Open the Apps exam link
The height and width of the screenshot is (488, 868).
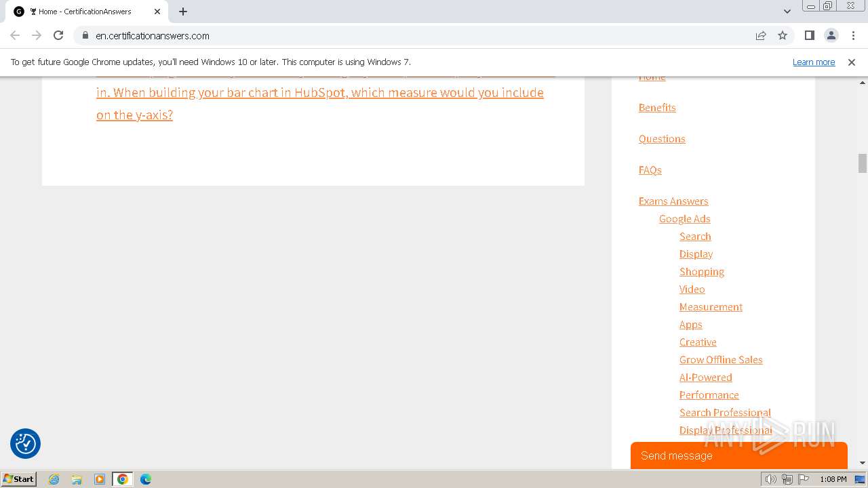pos(691,324)
